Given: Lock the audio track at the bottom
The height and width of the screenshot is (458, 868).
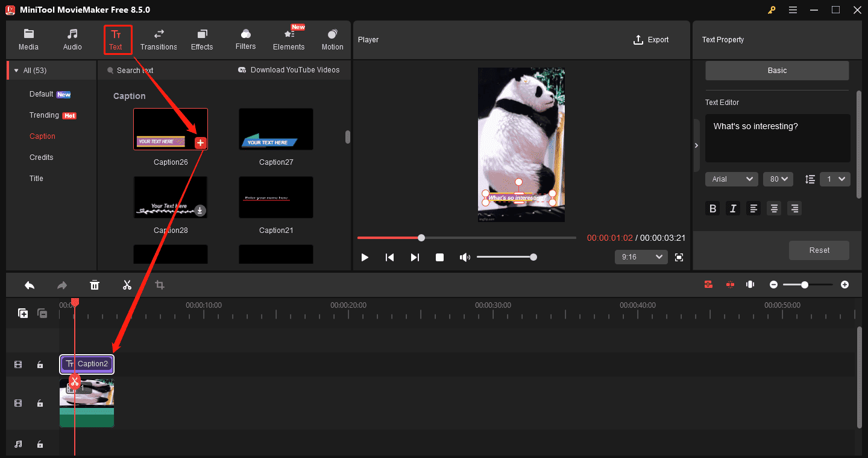Looking at the screenshot, I should click(x=40, y=444).
